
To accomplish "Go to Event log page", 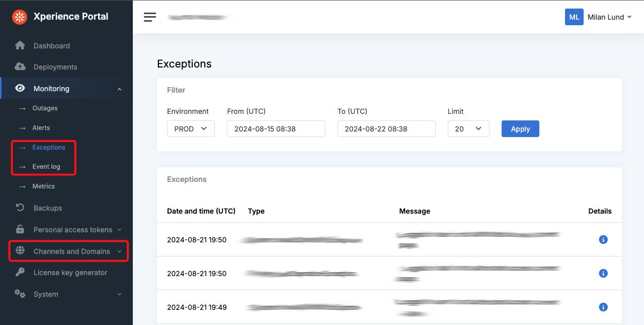I will click(46, 167).
